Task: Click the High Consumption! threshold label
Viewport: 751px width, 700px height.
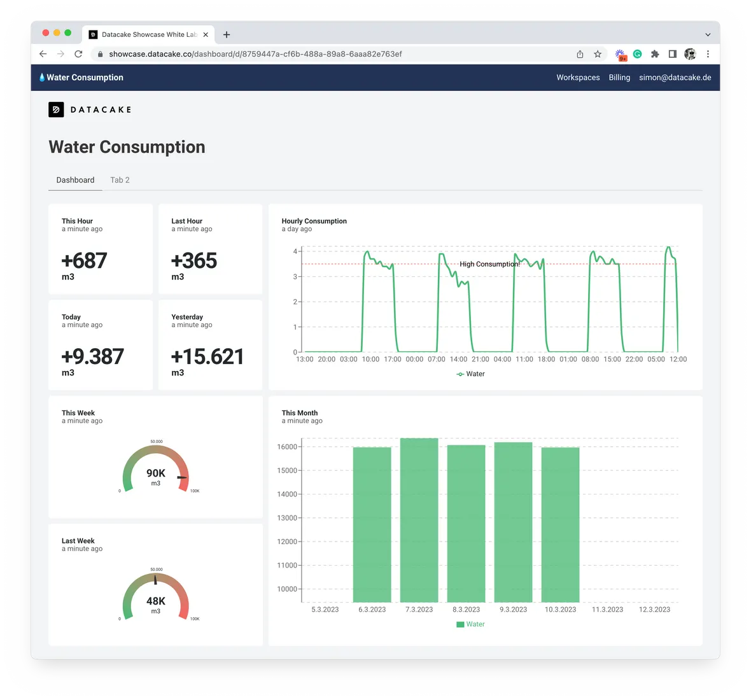Action: point(489,264)
